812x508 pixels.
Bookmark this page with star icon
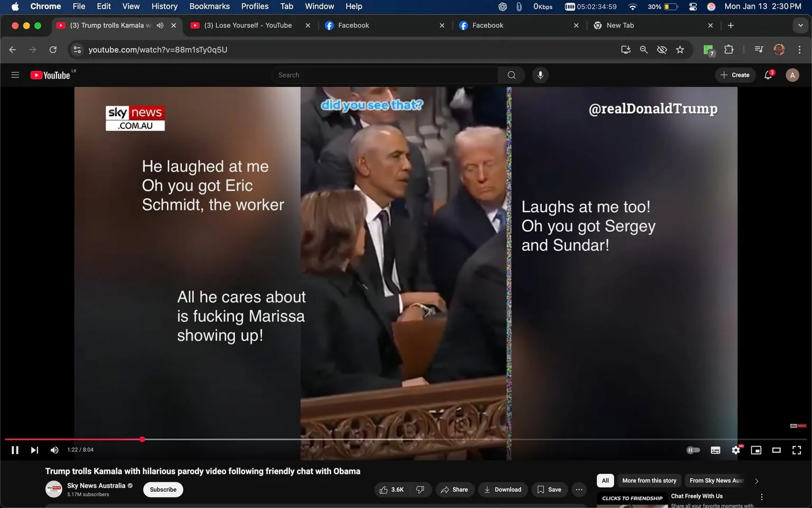[680, 50]
